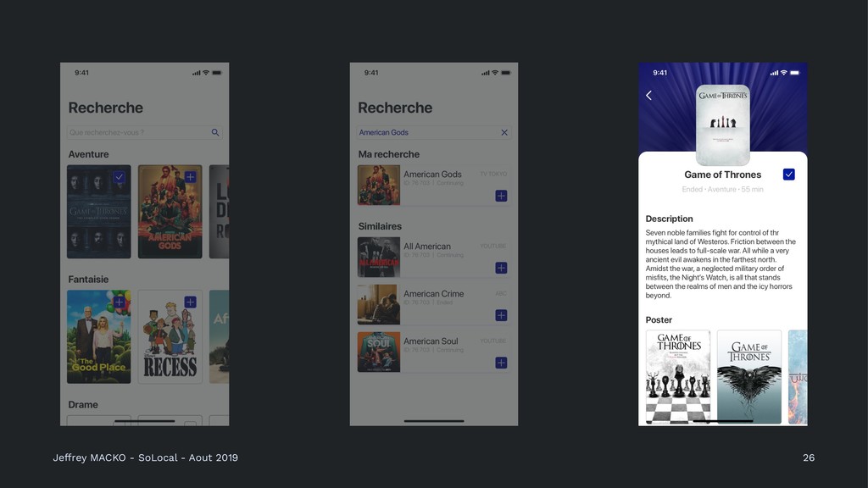Viewport: 868px width, 488px height.
Task: Click the American Soul title text
Action: (431, 341)
